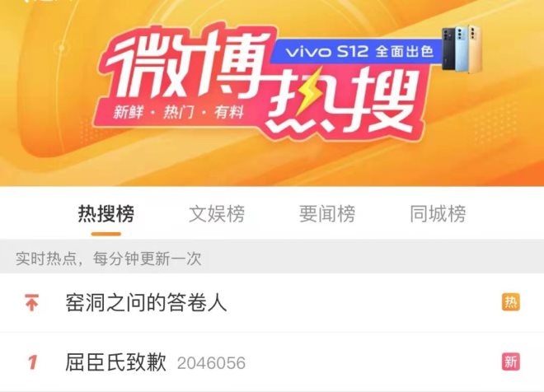Tap the 新鲜·热门·有料 slogan strip

[178, 112]
